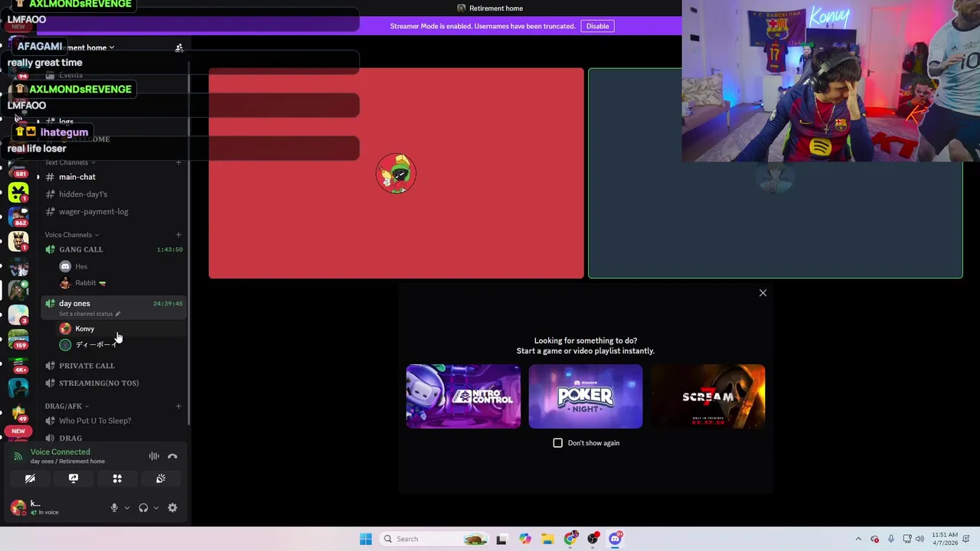Mute the microphone in user panel
Viewport: 980px width, 551px height.
(114, 507)
